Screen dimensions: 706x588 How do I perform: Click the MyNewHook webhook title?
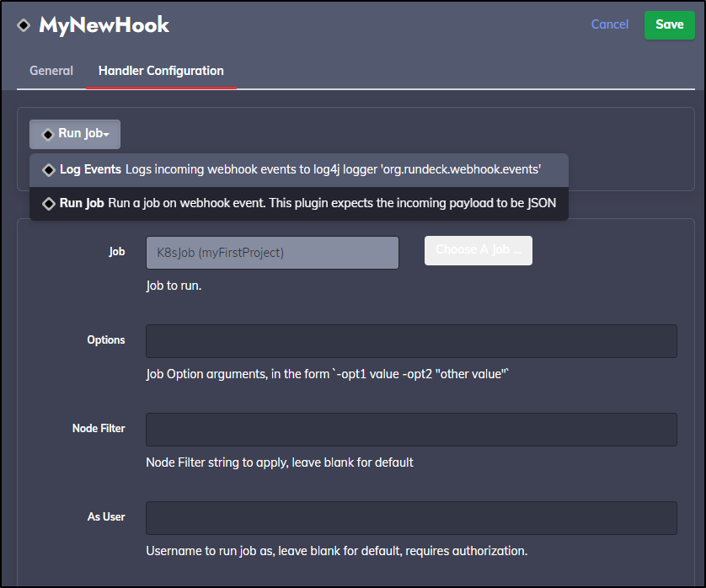104,24
